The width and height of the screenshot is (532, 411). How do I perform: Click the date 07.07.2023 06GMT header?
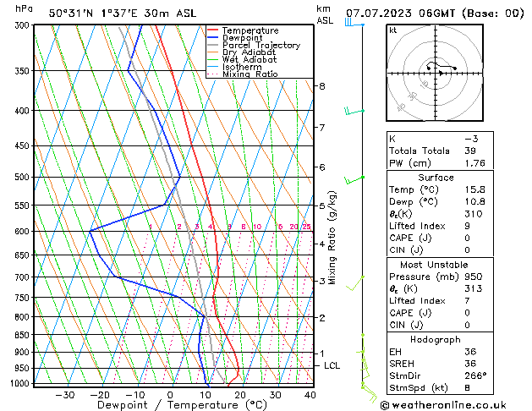(x=400, y=14)
